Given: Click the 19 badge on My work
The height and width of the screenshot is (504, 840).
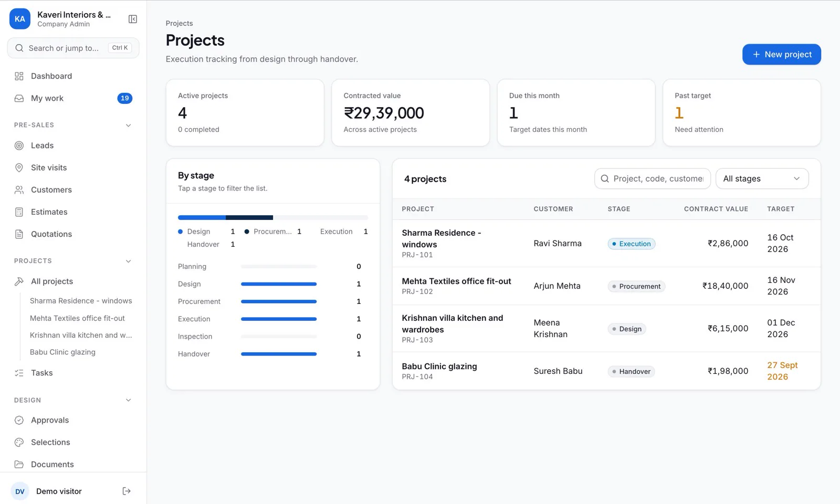Looking at the screenshot, I should (x=124, y=98).
